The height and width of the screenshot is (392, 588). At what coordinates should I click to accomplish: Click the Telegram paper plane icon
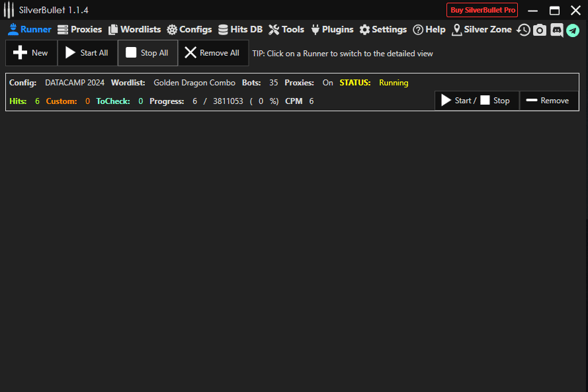573,30
